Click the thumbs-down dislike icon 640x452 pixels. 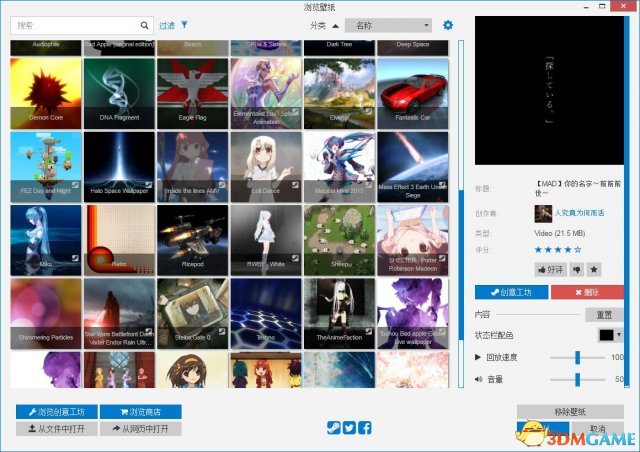click(577, 269)
